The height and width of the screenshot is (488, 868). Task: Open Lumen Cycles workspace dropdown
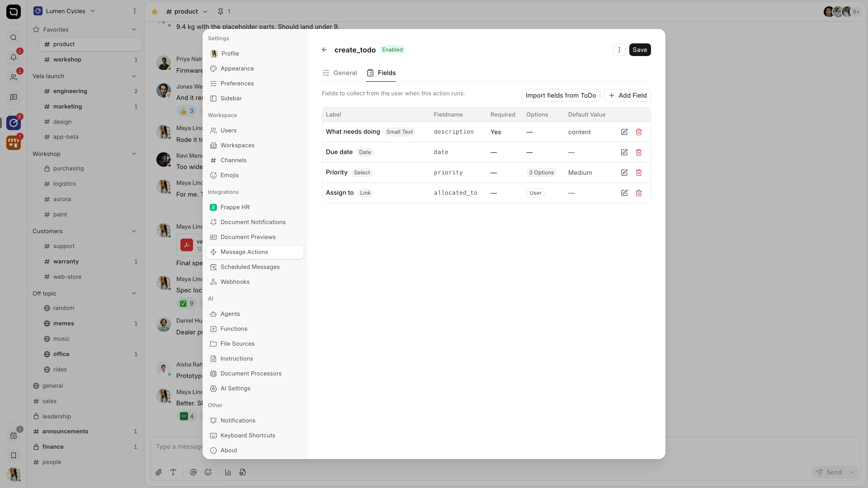click(x=64, y=11)
